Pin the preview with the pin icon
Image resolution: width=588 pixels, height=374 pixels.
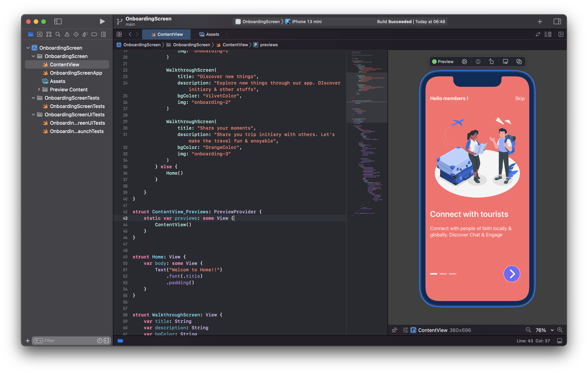click(394, 330)
